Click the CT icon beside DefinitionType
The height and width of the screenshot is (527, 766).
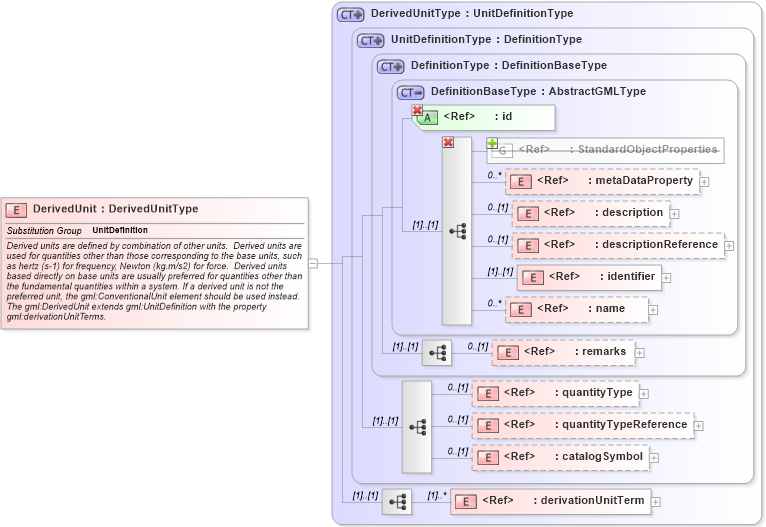click(x=390, y=66)
